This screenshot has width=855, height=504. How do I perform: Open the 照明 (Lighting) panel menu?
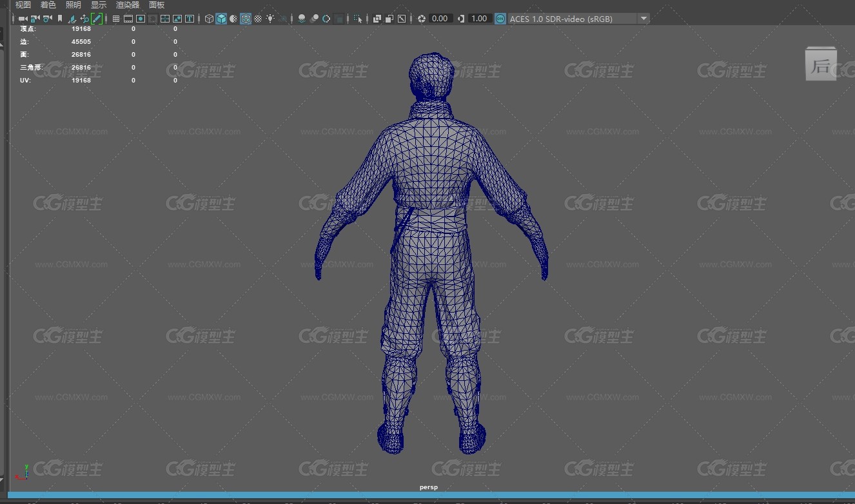coord(74,5)
